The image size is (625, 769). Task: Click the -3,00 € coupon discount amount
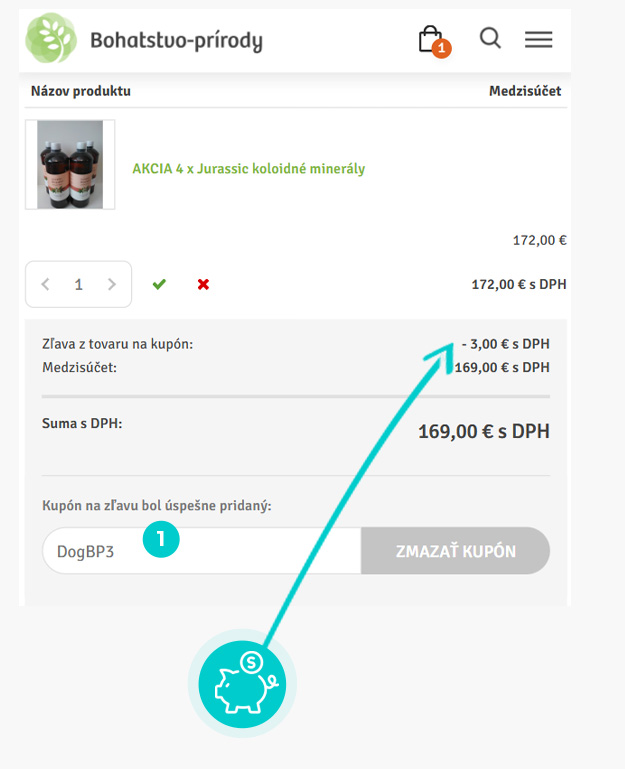pos(505,344)
